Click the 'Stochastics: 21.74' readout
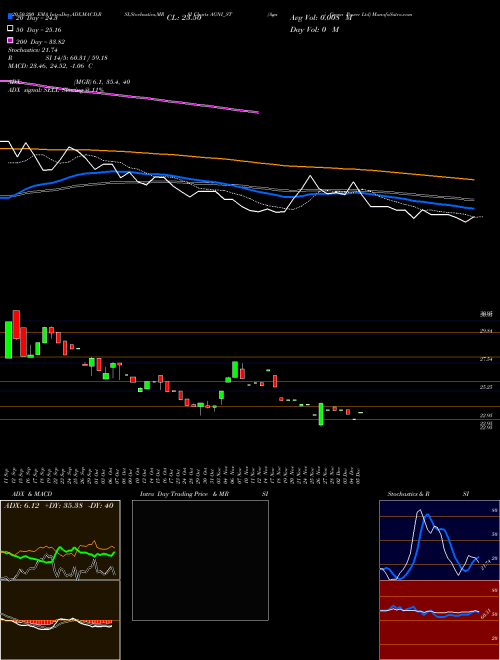 [33, 50]
